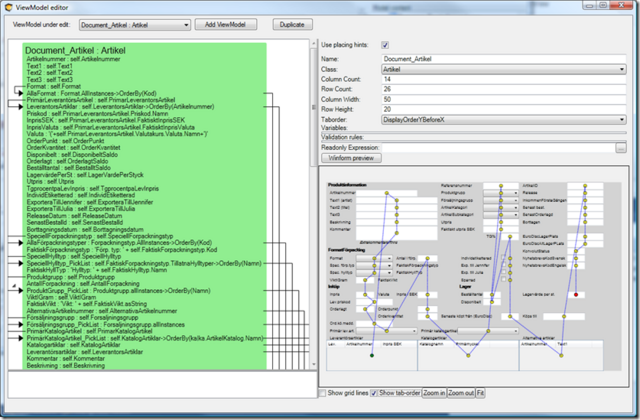Click the Zoom in button
Screen dimensions: 640x420
coord(434,393)
